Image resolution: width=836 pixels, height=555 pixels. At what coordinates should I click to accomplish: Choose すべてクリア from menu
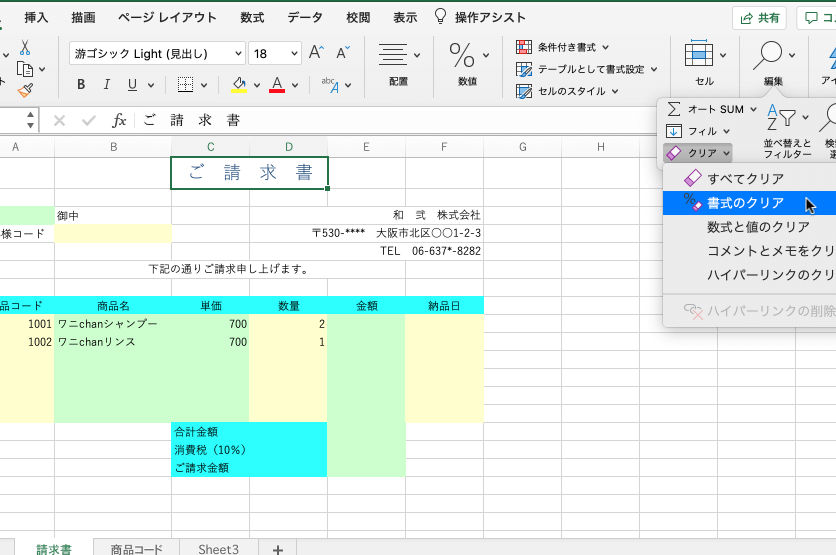click(x=749, y=179)
